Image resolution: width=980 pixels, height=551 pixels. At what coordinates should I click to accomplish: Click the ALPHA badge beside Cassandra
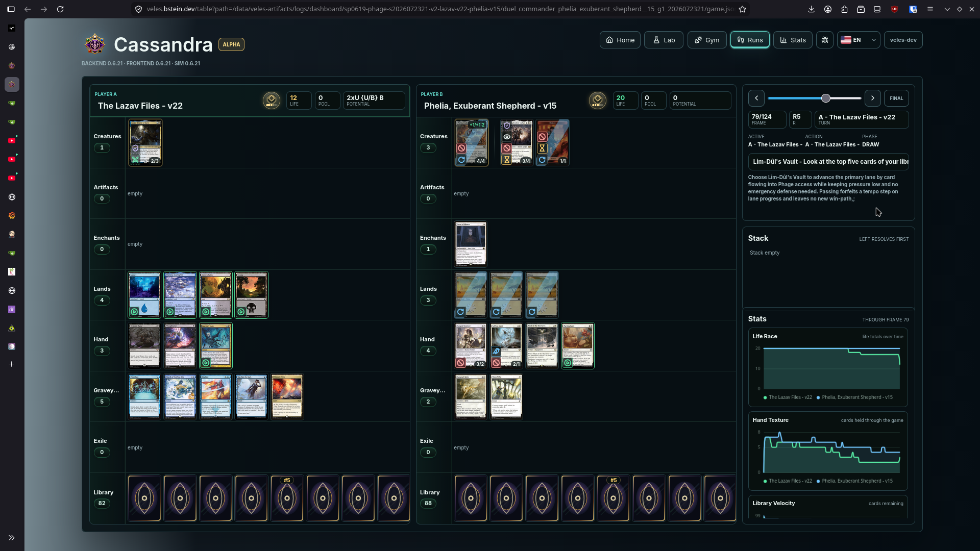coord(231,44)
